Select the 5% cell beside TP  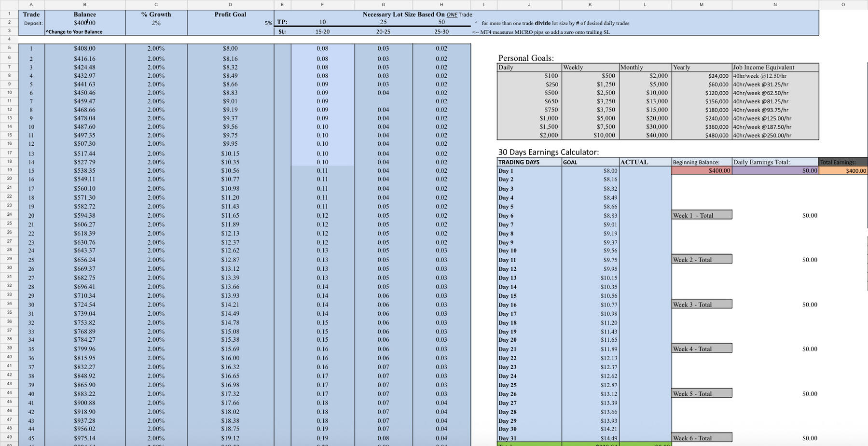268,23
